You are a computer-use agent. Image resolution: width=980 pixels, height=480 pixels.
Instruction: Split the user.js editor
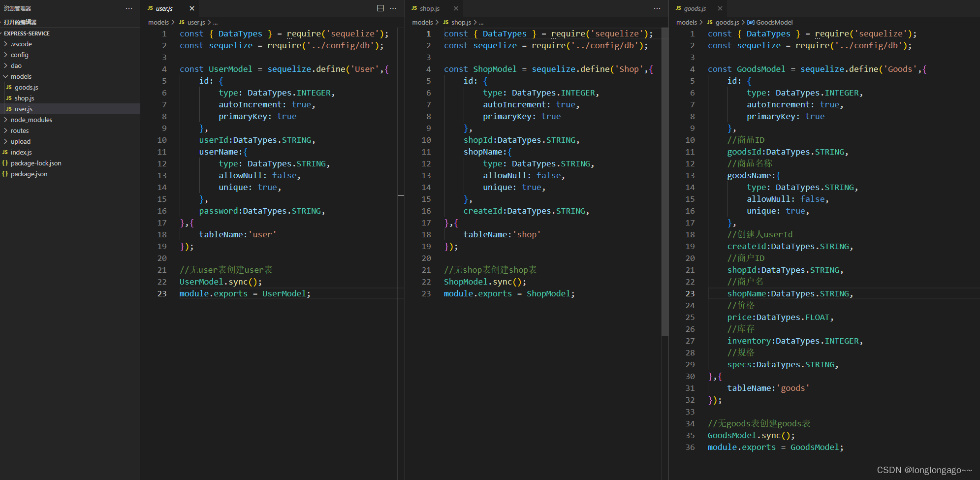tap(380, 8)
